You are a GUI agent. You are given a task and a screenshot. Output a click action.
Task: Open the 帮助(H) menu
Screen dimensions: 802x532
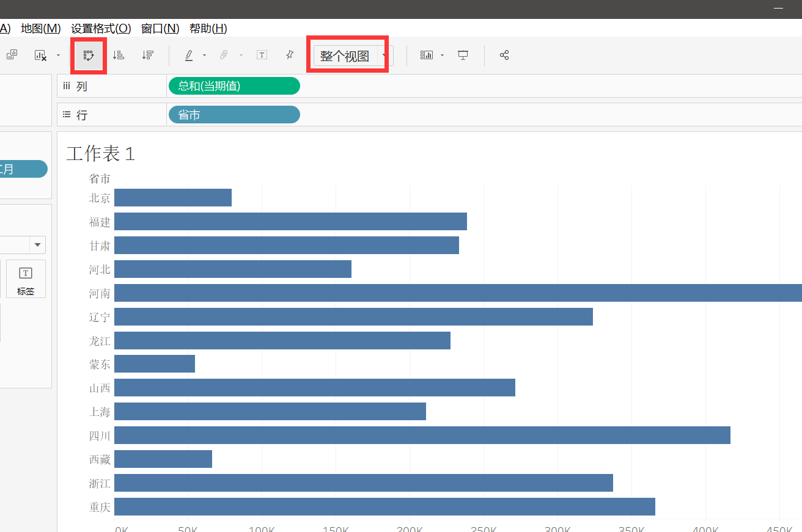208,28
